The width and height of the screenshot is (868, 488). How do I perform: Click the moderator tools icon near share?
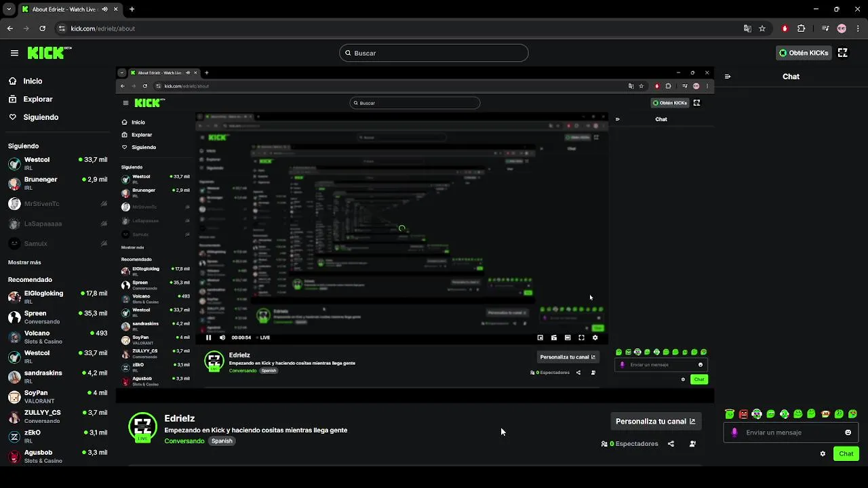click(692, 444)
